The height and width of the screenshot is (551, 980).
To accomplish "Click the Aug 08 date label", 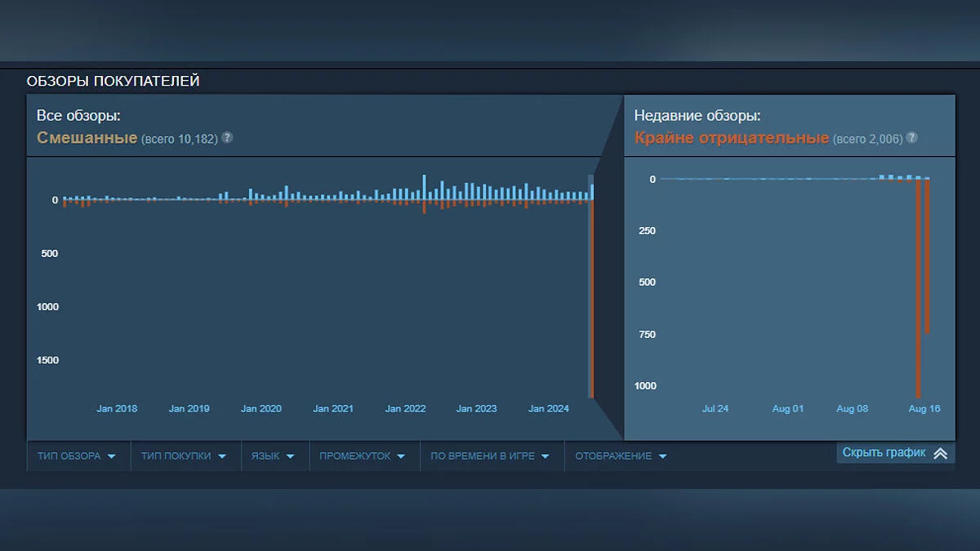I will coord(852,409).
